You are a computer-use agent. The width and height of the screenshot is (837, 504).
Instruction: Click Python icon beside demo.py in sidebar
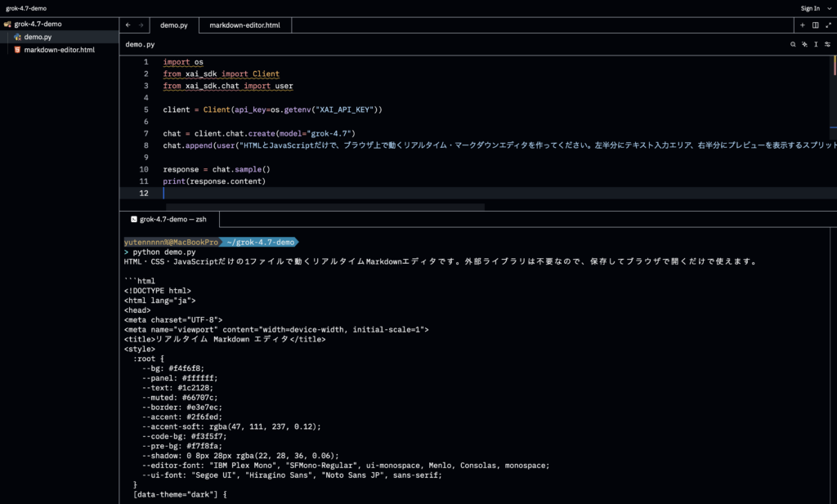(x=17, y=37)
